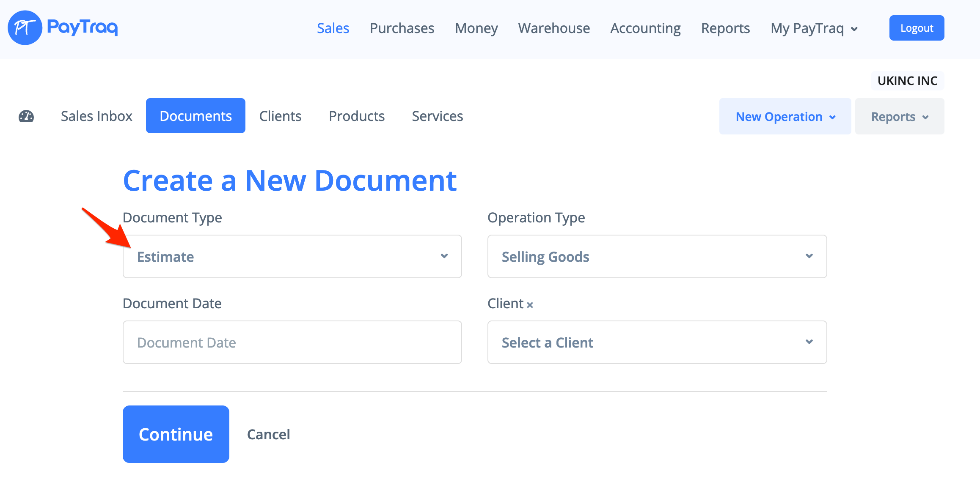Viewport: 980px width, 482px height.
Task: Open the Products tab
Action: pos(357,116)
